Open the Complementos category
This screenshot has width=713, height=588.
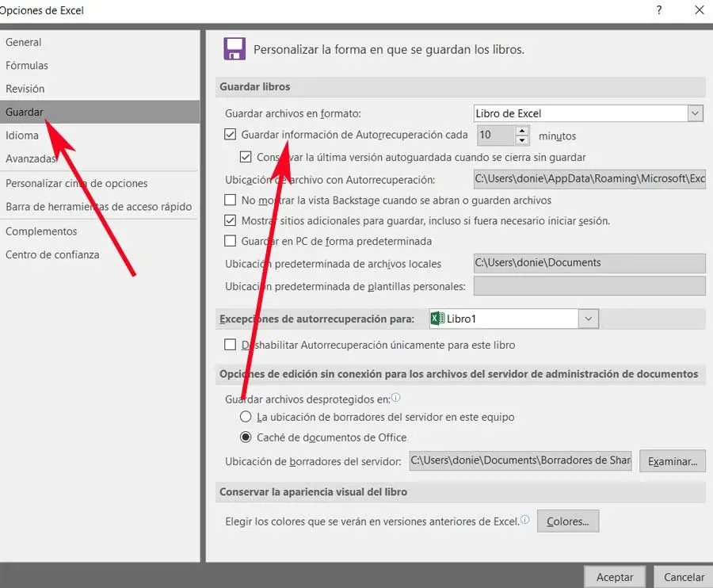point(100,231)
